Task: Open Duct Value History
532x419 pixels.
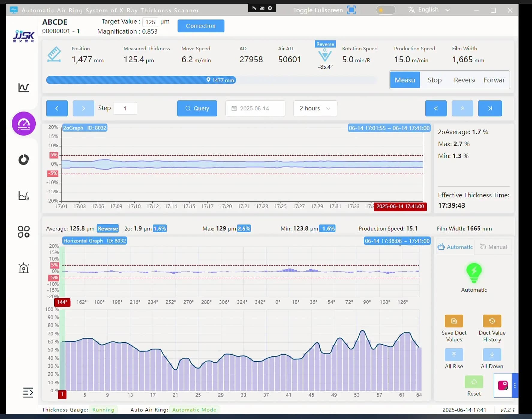Action: coord(492,321)
